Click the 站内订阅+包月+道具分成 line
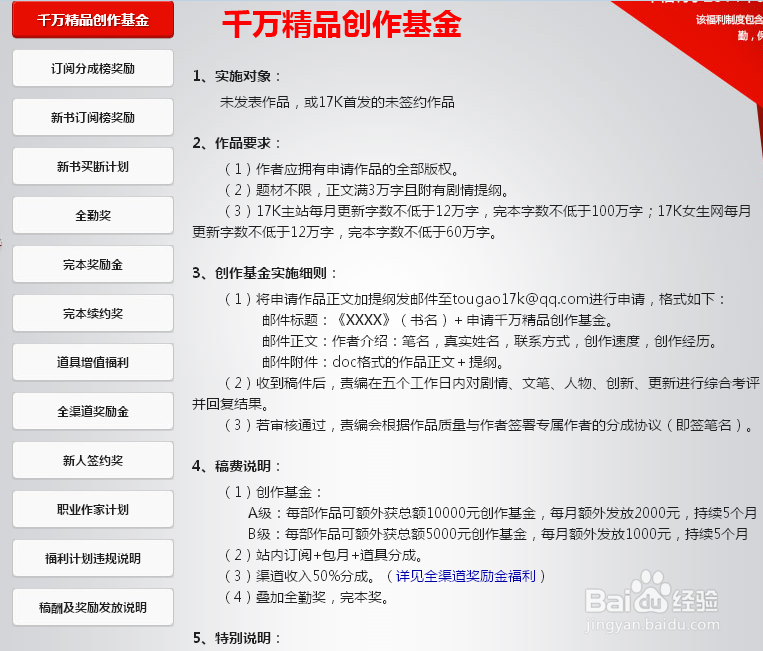 (323, 555)
